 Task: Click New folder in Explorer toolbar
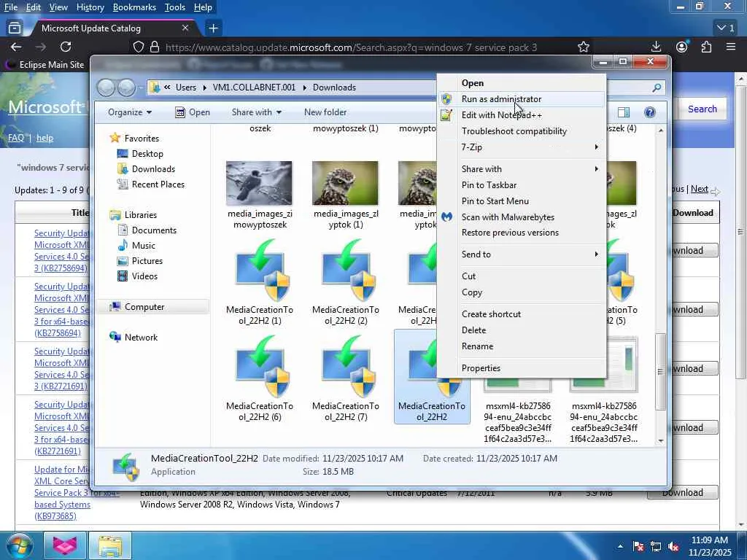[x=325, y=112]
